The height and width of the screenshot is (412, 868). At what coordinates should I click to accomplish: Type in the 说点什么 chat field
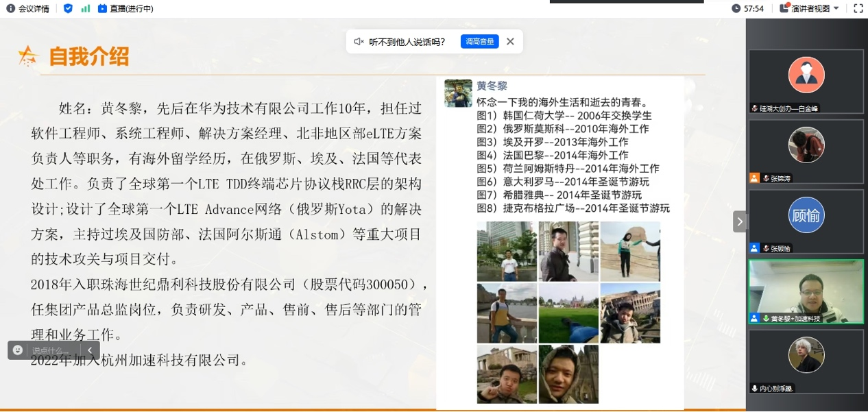(51, 350)
